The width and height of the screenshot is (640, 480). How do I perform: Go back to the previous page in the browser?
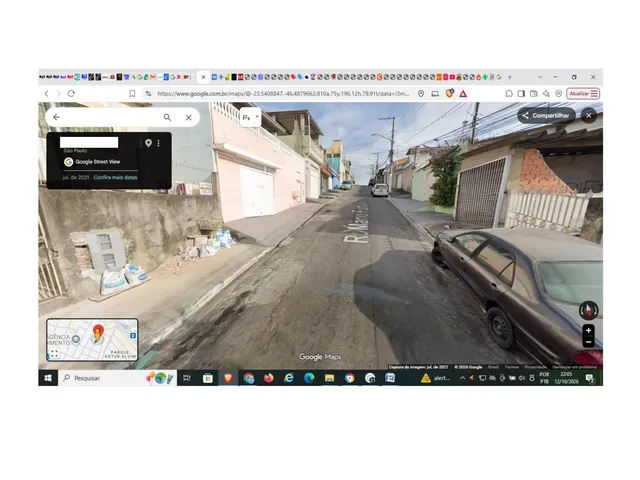[x=47, y=93]
